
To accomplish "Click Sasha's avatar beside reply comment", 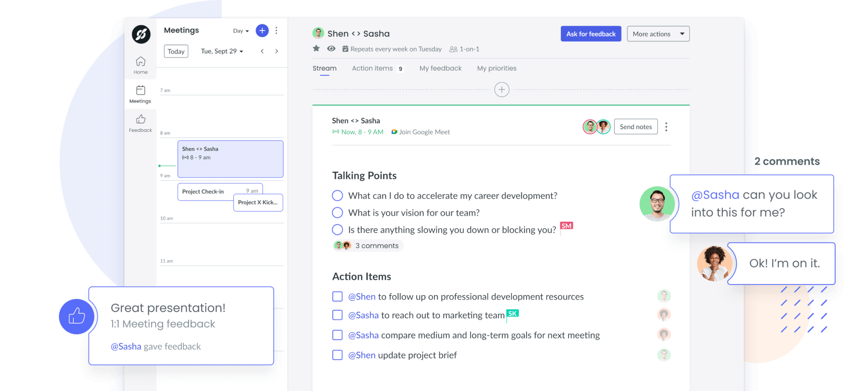I will (715, 263).
